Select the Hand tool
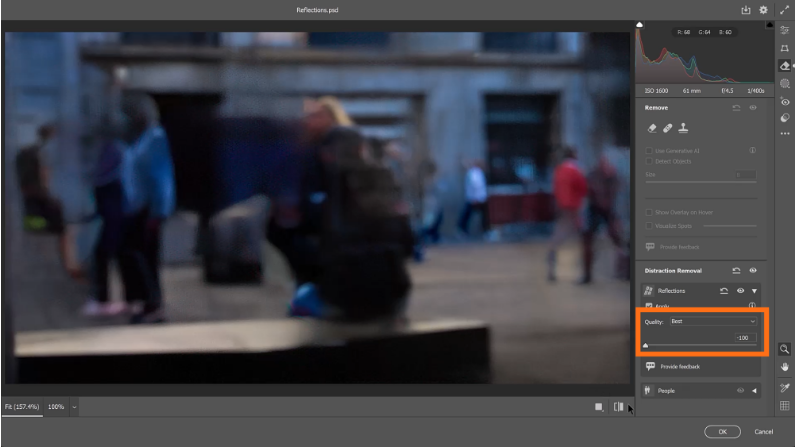The width and height of the screenshot is (795, 448). tap(785, 367)
